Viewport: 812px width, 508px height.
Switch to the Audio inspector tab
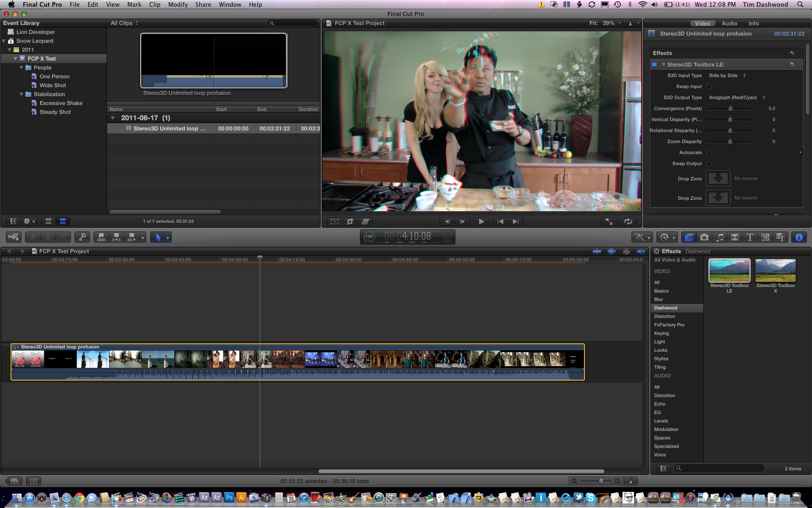[x=729, y=24]
